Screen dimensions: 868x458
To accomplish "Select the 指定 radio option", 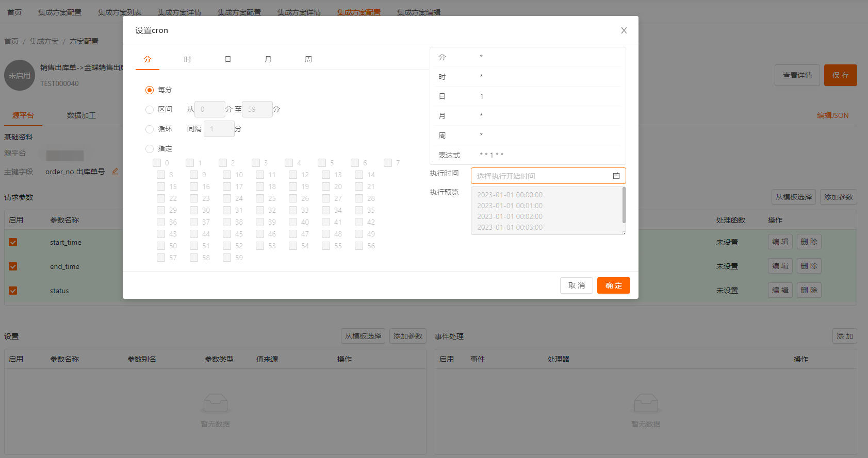I will (150, 149).
